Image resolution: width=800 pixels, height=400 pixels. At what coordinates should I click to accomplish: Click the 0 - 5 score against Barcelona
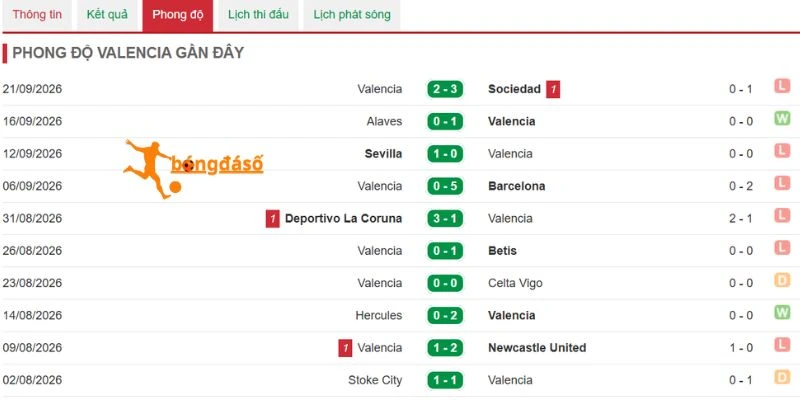(x=445, y=186)
